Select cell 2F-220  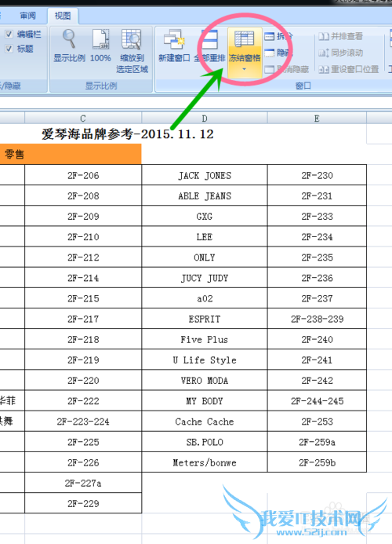pos(83,380)
